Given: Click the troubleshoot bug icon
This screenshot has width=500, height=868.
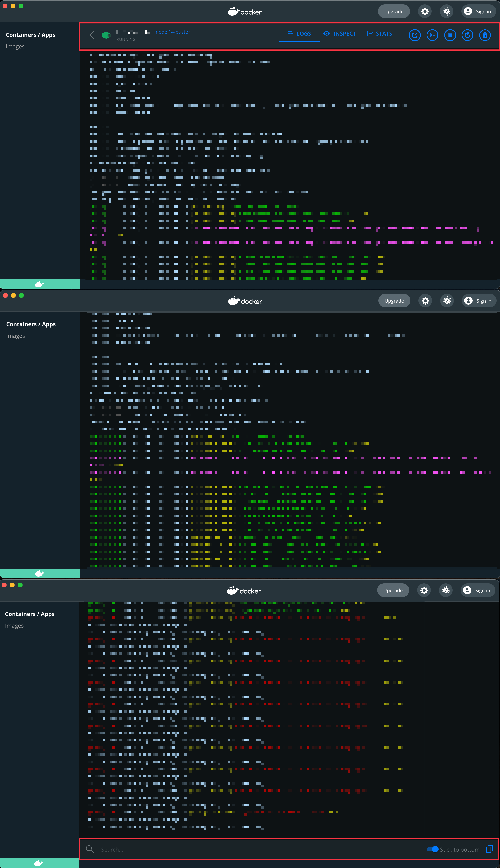Looking at the screenshot, I should 446,12.
